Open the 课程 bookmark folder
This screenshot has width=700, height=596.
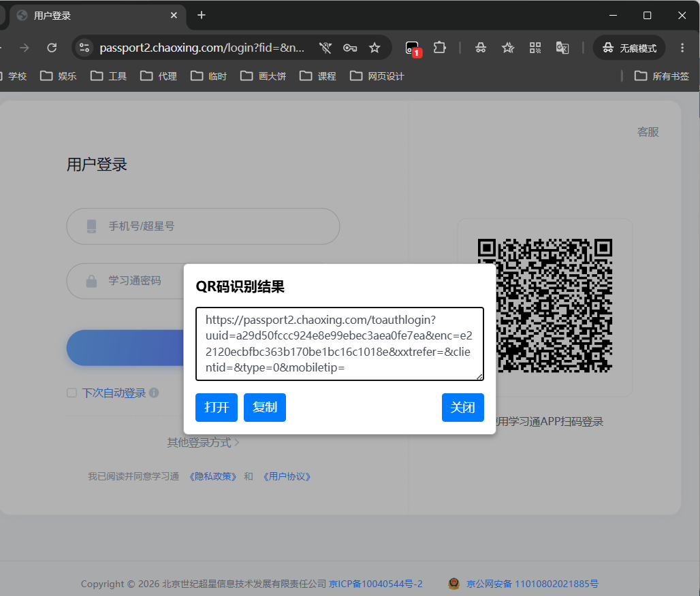(x=318, y=76)
